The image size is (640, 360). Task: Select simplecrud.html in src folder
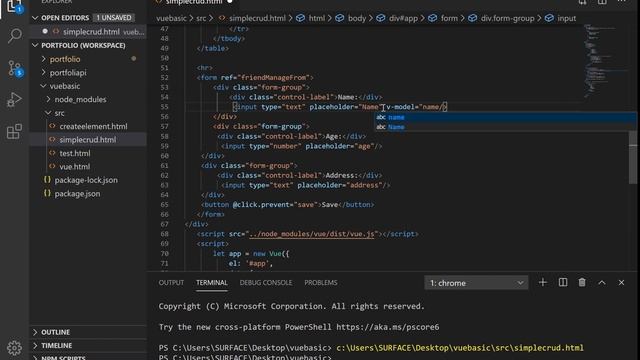coord(87,140)
